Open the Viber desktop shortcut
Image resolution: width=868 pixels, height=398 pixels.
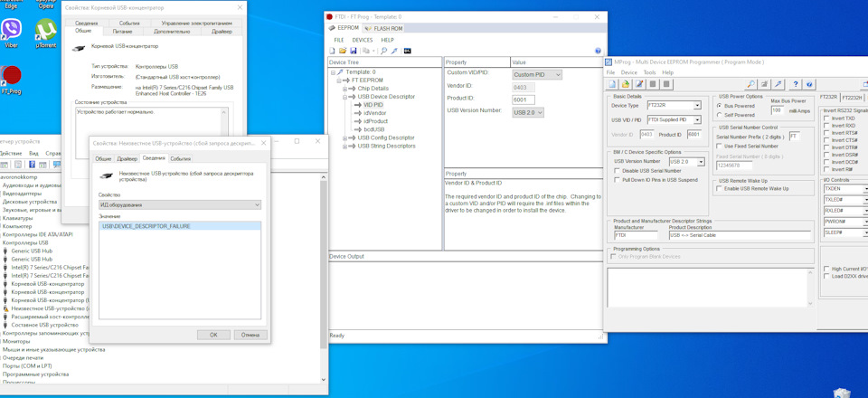pos(12,33)
